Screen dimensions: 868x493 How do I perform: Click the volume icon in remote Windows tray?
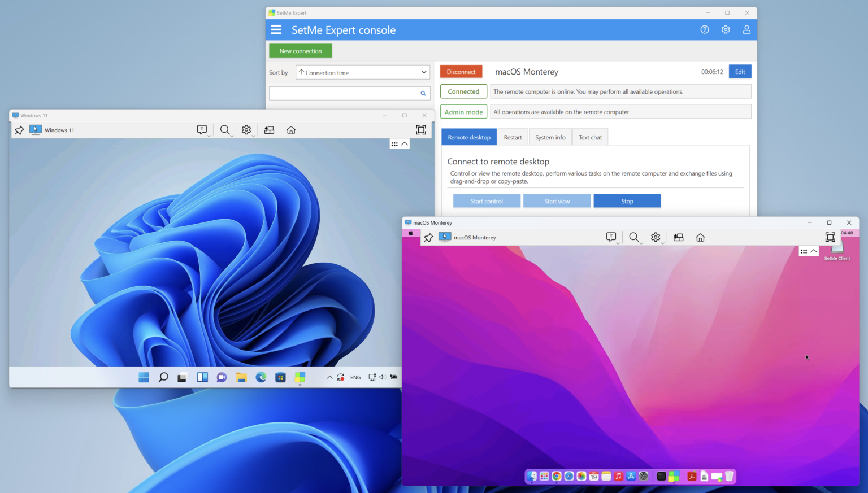click(x=381, y=377)
